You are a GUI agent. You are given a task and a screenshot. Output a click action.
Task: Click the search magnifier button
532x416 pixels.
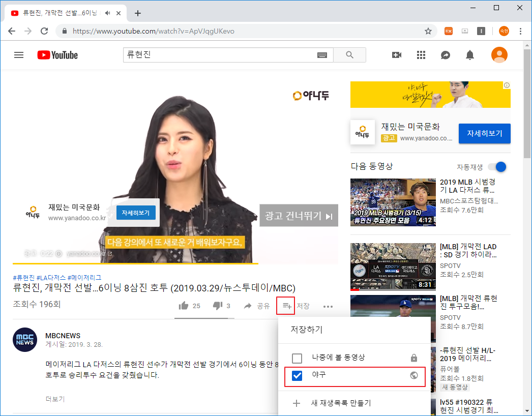coord(349,55)
